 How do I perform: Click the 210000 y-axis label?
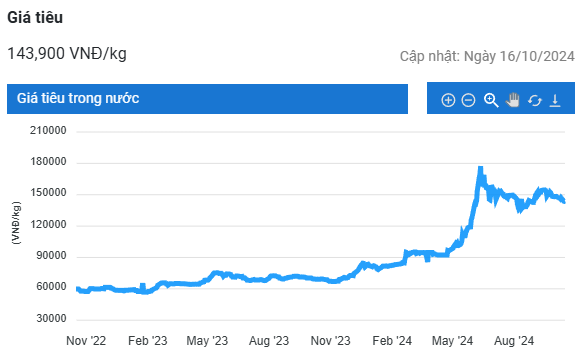(48, 131)
